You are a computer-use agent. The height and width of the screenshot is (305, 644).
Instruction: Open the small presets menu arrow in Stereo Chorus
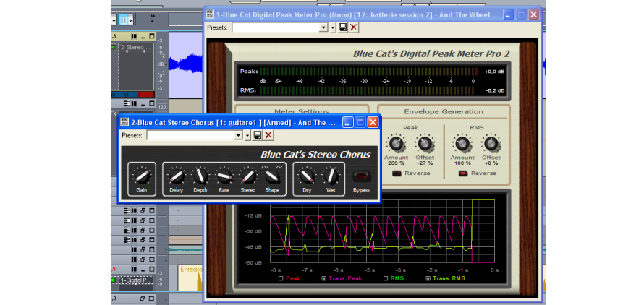point(247,135)
